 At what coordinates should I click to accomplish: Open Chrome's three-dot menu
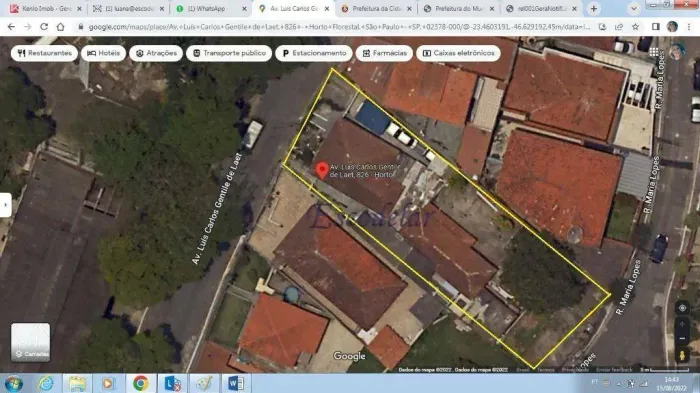click(x=689, y=27)
